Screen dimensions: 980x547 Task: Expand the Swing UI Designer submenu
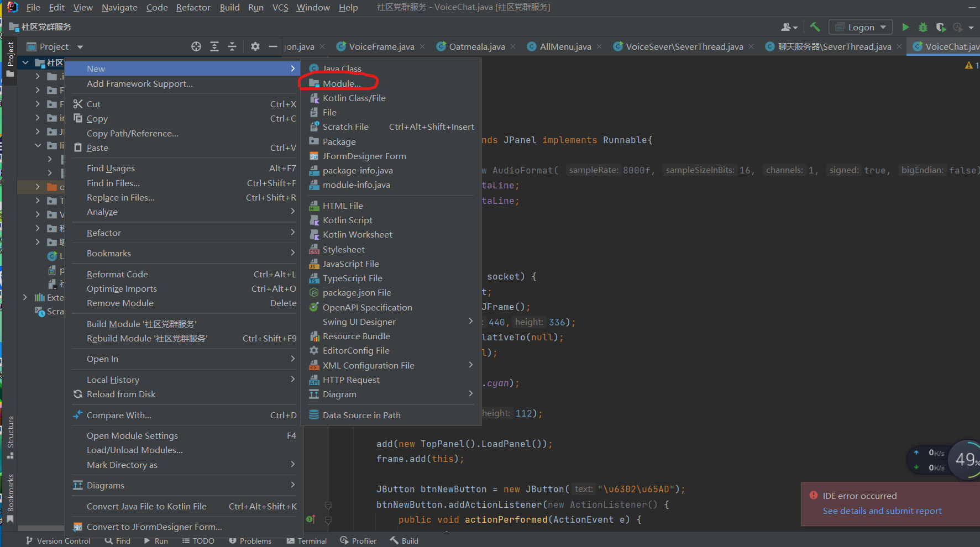(x=390, y=322)
